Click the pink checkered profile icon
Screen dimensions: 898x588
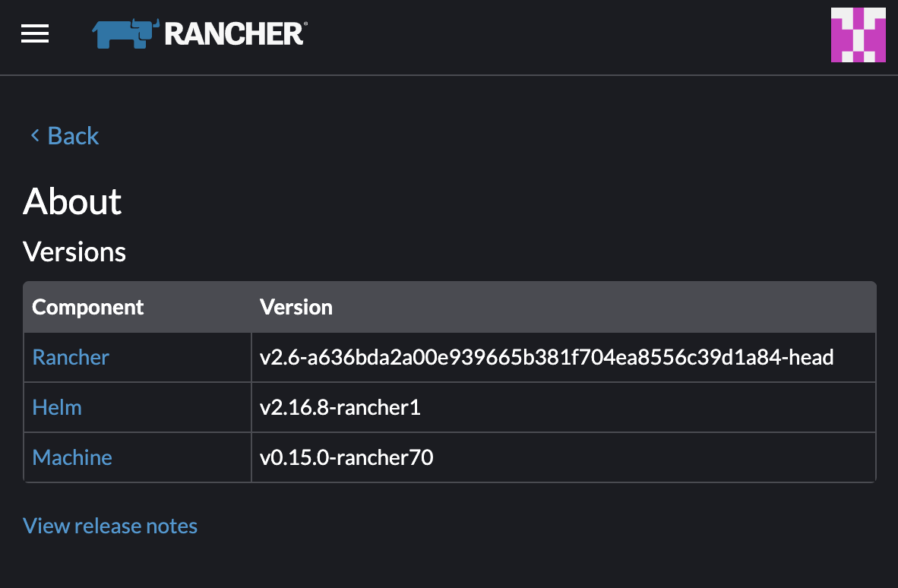858,34
